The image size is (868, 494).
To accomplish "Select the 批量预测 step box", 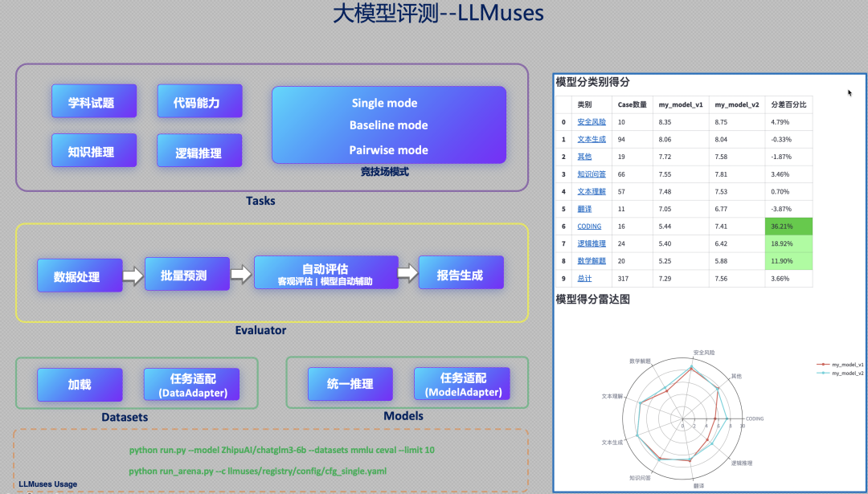I will pyautogui.click(x=187, y=274).
